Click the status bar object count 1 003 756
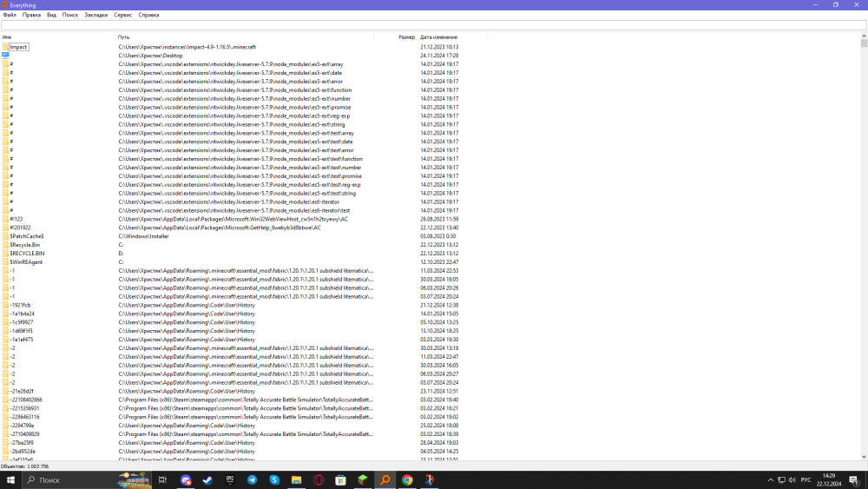This screenshot has width=868, height=489. pyautogui.click(x=25, y=466)
